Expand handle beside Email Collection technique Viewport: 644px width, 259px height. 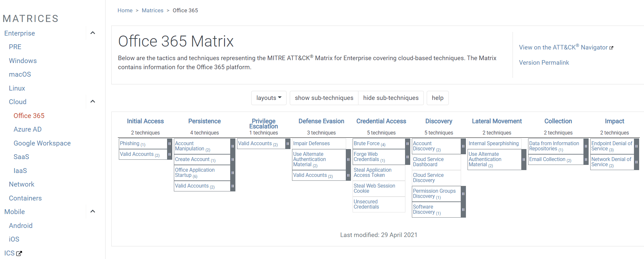[586, 159]
